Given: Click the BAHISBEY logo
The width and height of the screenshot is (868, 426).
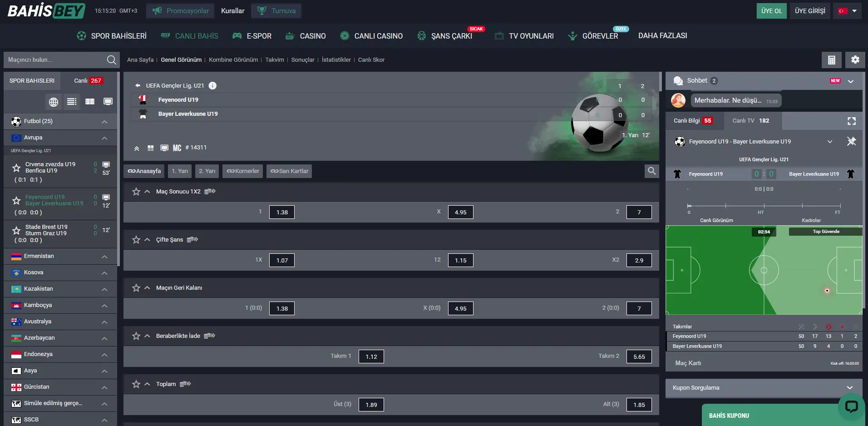Looking at the screenshot, I should click(x=46, y=10).
